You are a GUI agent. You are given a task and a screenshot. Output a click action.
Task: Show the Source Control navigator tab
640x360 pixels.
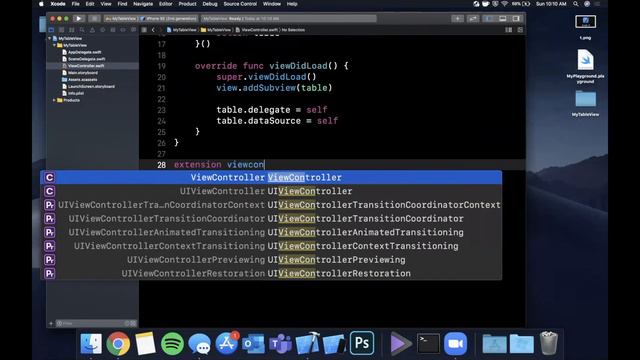point(62,30)
